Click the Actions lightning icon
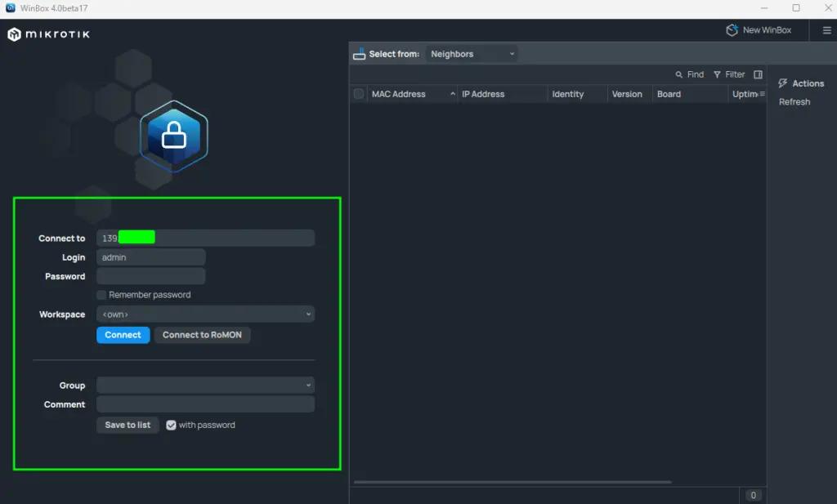 point(782,83)
